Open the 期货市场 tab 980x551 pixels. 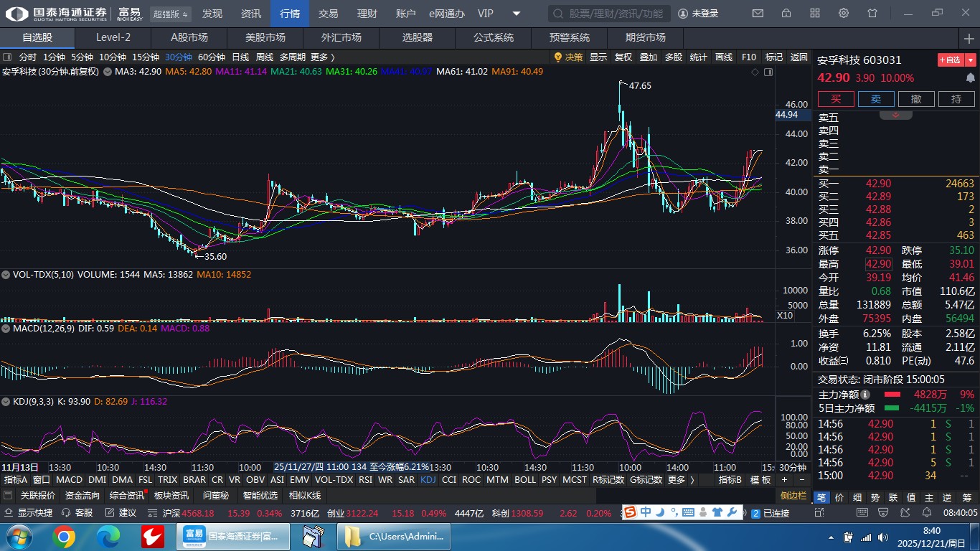pos(645,38)
